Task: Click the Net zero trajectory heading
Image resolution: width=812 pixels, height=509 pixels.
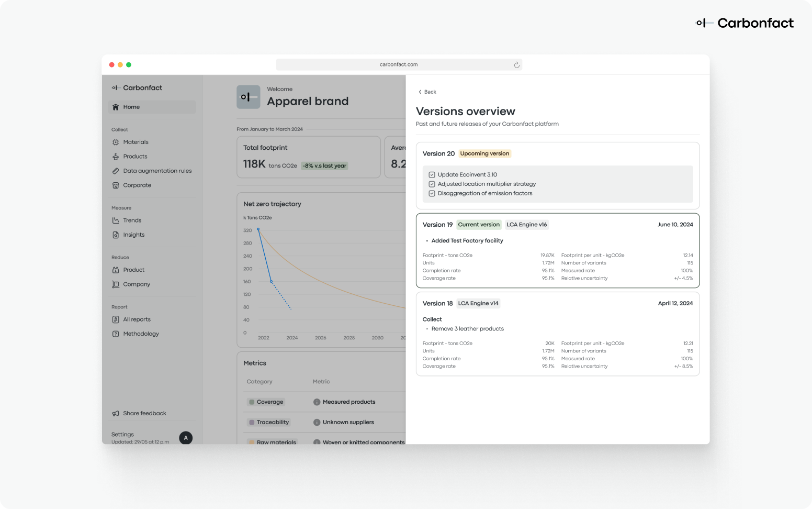Action: pyautogui.click(x=272, y=204)
